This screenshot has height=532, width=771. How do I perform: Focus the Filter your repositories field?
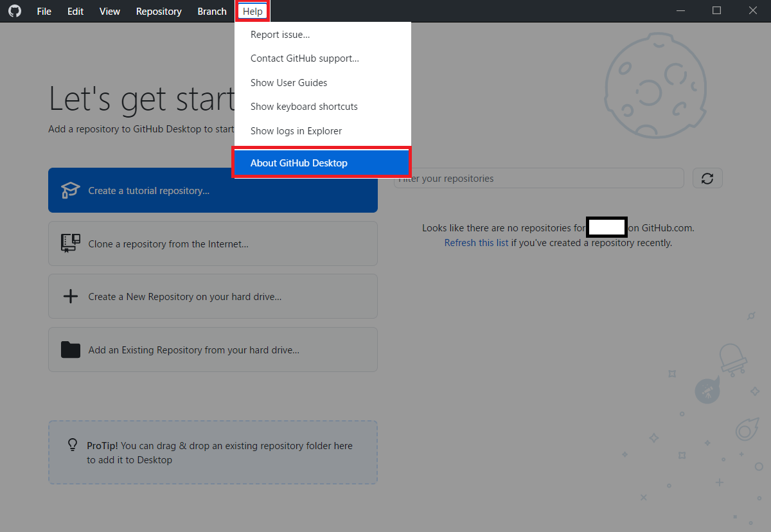tap(538, 178)
